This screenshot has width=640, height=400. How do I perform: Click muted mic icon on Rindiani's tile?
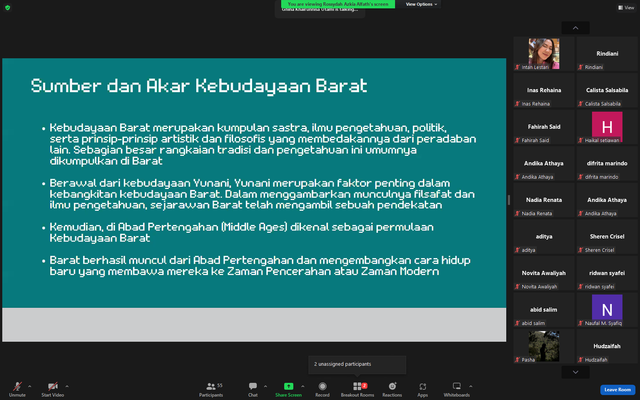tap(580, 67)
